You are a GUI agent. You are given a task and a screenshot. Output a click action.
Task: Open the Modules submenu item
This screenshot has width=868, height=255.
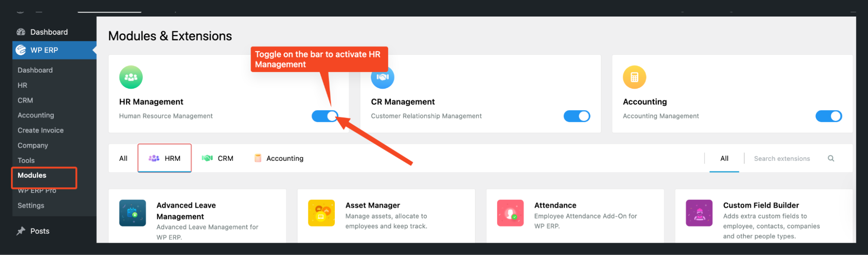coord(32,176)
